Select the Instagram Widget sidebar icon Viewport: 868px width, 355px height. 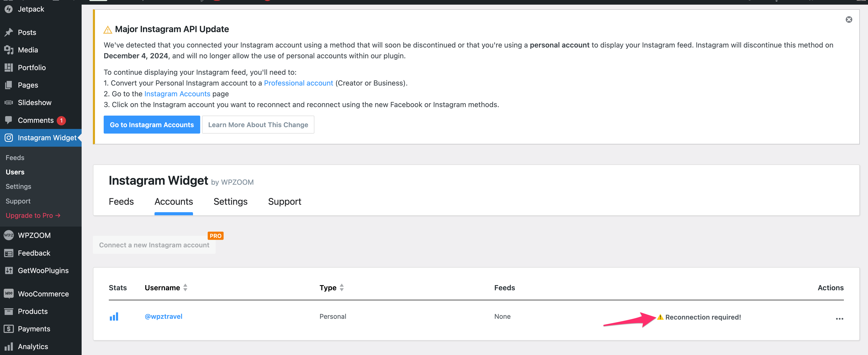pos(9,137)
